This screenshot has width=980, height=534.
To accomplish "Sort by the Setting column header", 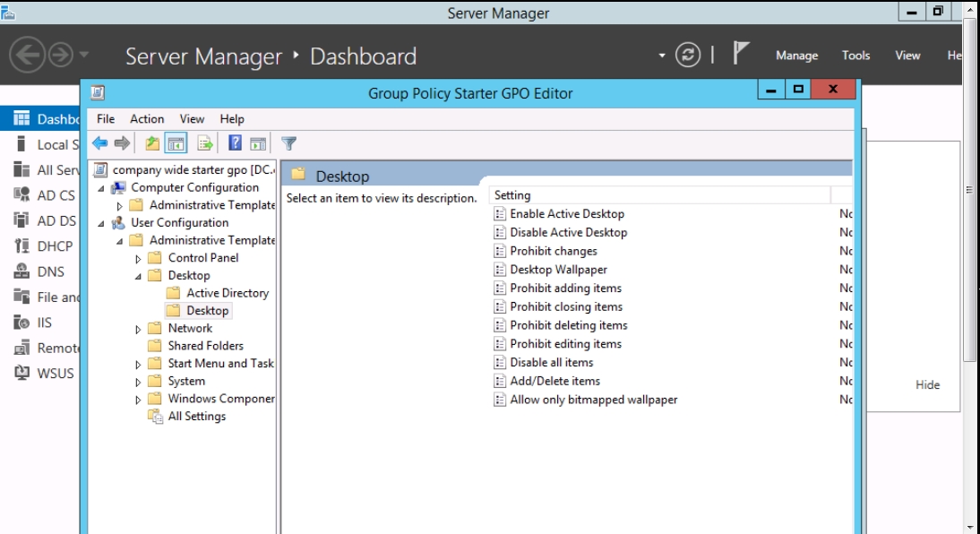I will (x=660, y=195).
